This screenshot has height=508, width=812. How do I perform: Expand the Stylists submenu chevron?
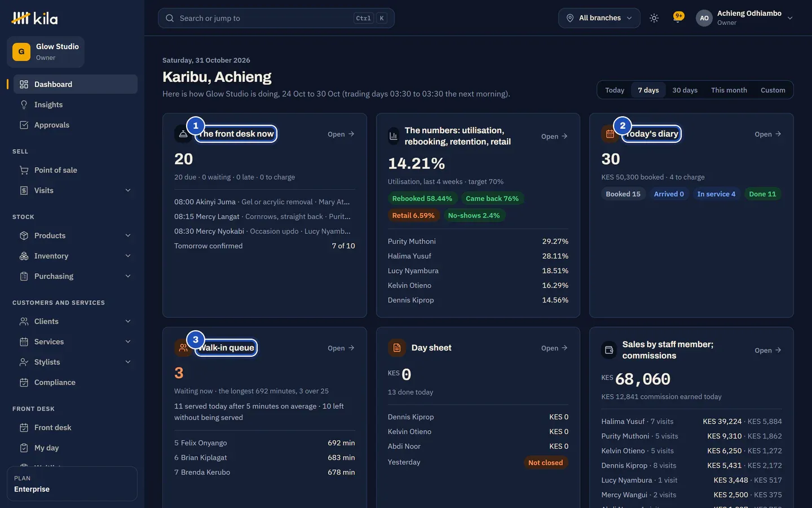pos(128,362)
